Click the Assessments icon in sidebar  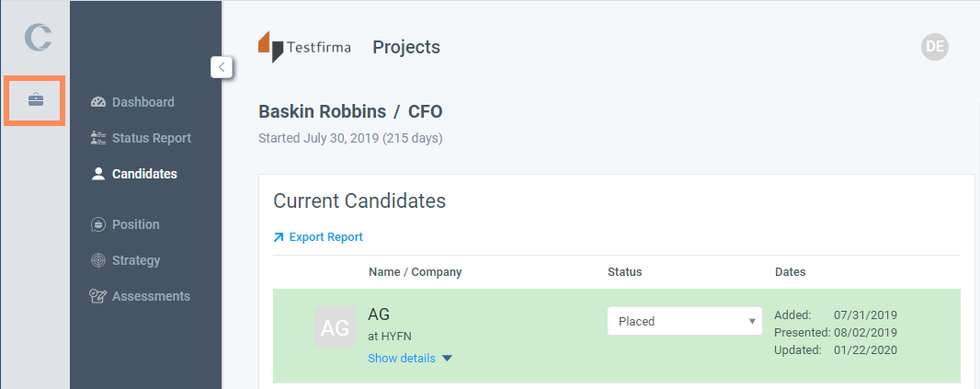[x=98, y=296]
